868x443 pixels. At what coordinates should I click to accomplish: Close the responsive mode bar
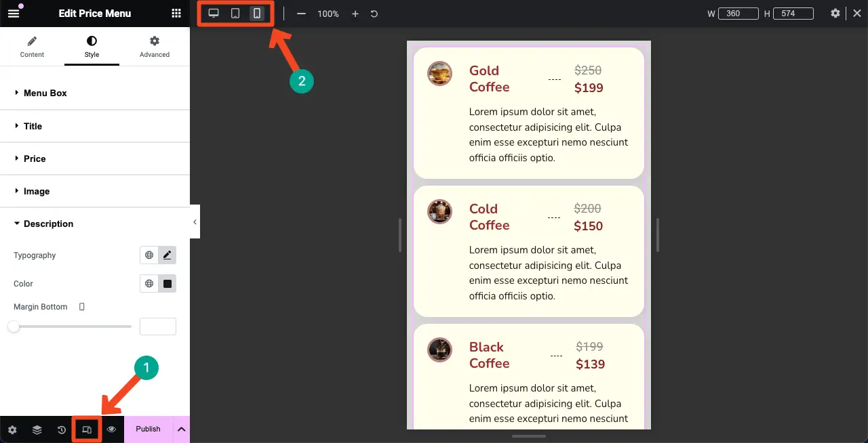pyautogui.click(x=857, y=14)
